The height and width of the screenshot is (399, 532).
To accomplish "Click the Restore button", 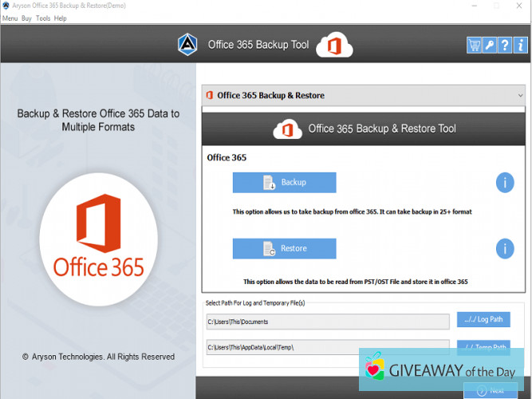I will pyautogui.click(x=284, y=248).
